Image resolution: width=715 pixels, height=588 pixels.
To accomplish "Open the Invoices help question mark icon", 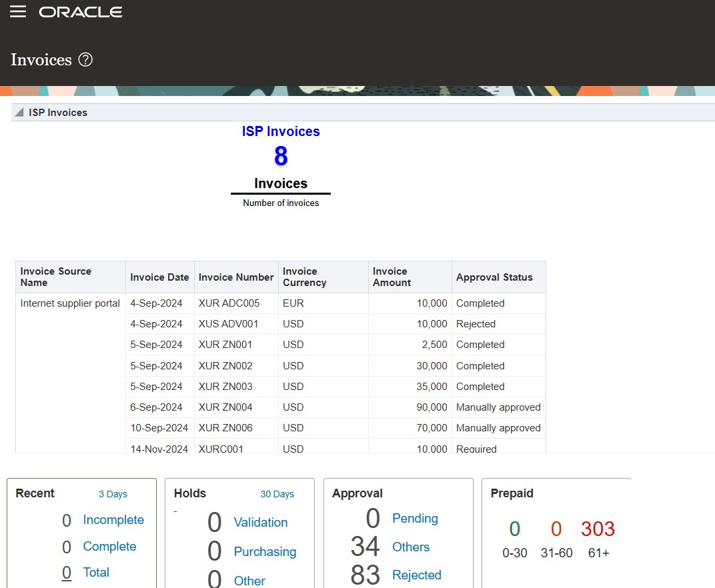I will pos(85,60).
